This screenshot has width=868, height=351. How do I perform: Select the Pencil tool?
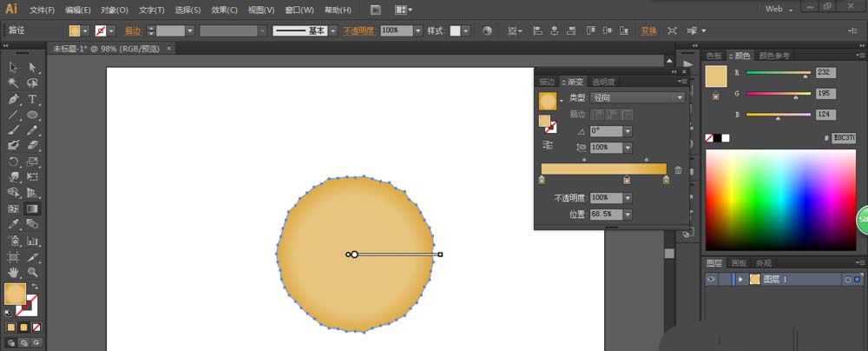pos(33,130)
